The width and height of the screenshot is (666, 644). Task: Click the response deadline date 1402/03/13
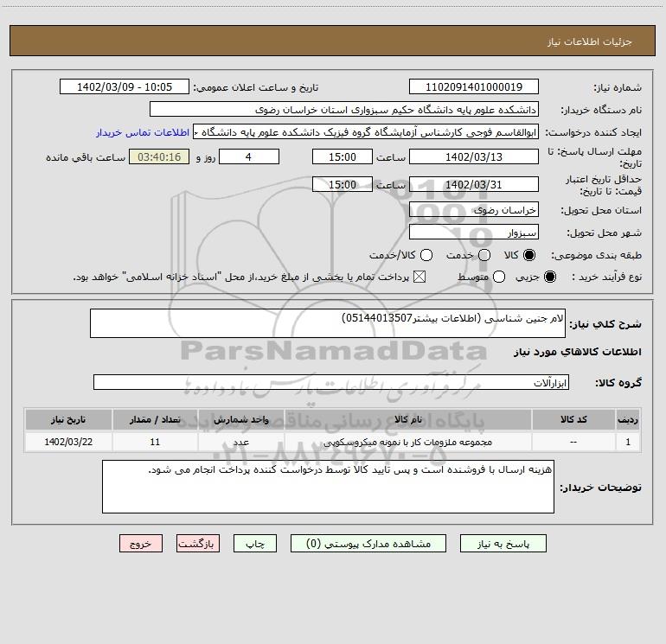474,157
